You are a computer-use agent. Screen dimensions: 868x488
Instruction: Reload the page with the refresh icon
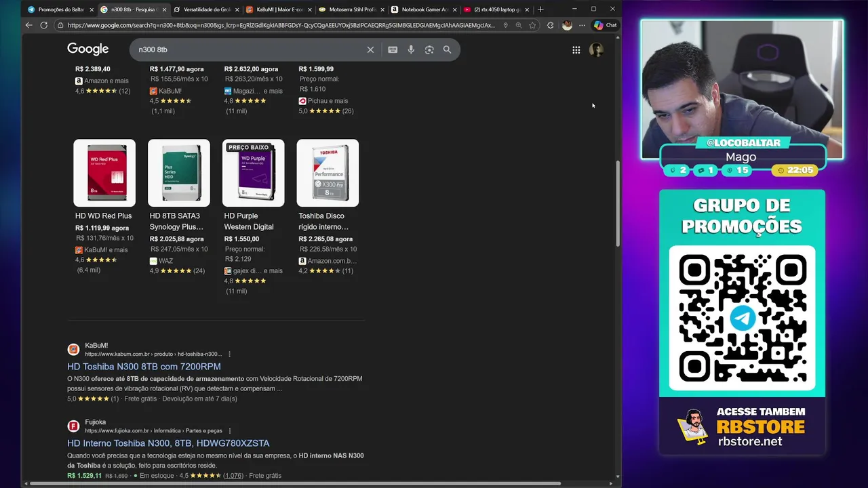click(x=44, y=25)
